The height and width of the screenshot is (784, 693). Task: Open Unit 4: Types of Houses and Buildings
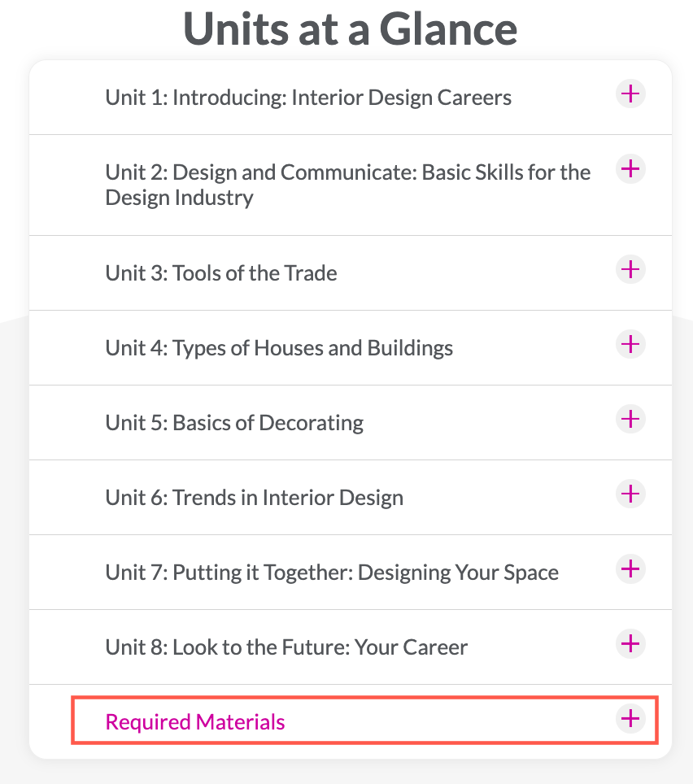[351, 348]
